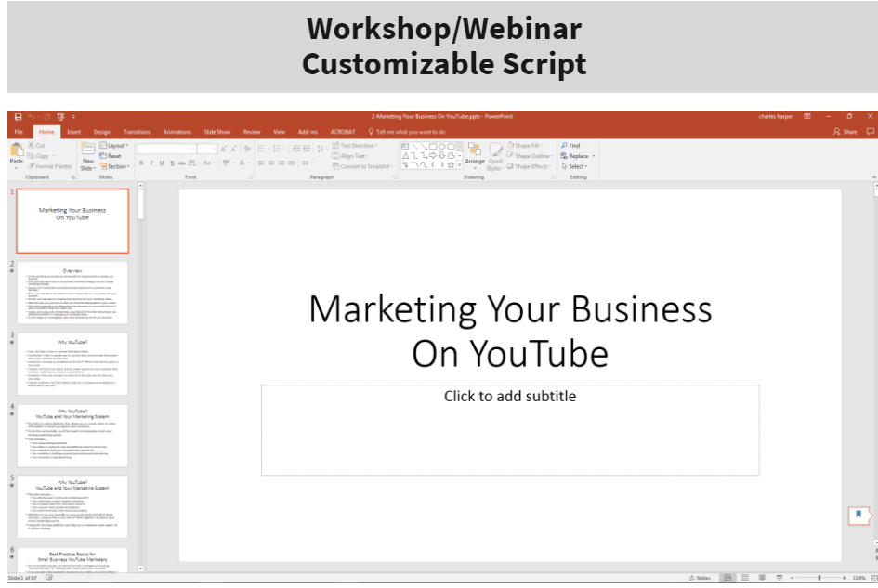
Task: Open the Transitions ribbon tab
Action: (x=137, y=132)
